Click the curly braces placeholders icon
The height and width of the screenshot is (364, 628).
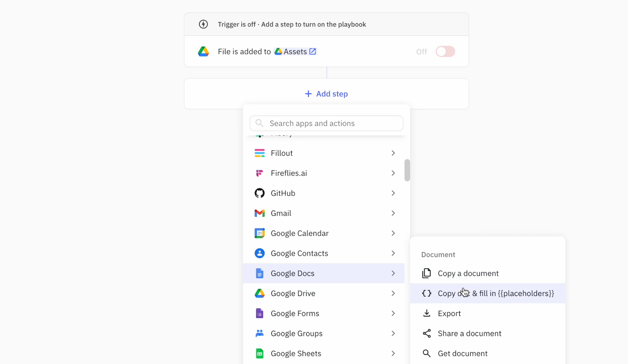[427, 293]
